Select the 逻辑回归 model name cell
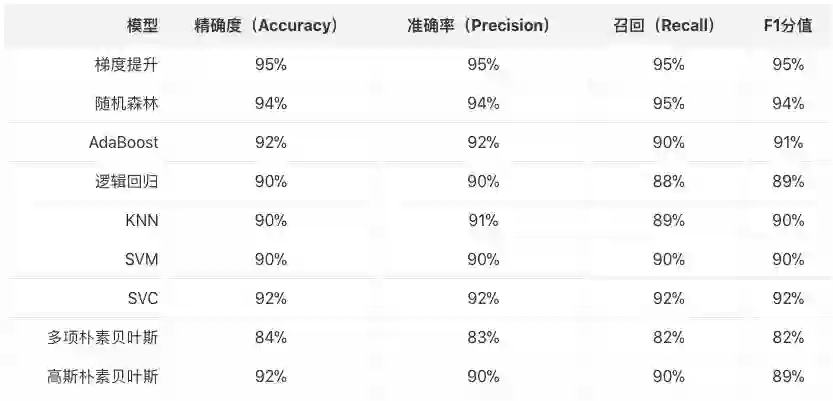 [x=126, y=182]
